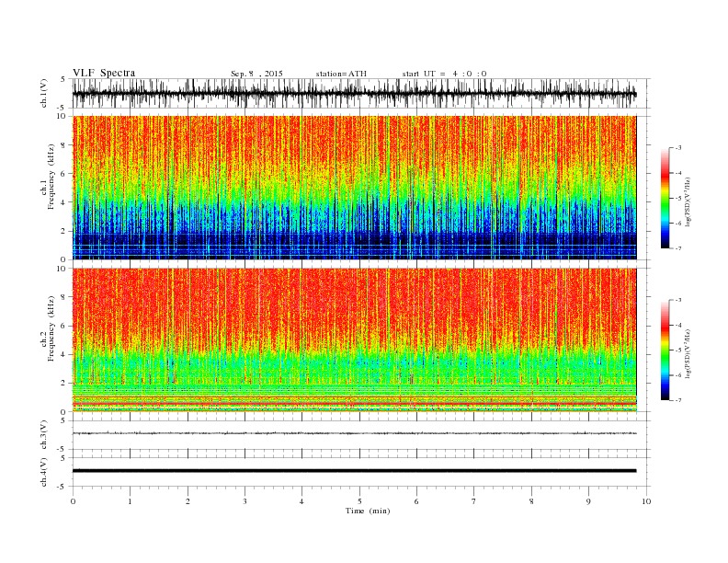
Task: Click the ch.2 PSD color bar
Action: pos(665,350)
